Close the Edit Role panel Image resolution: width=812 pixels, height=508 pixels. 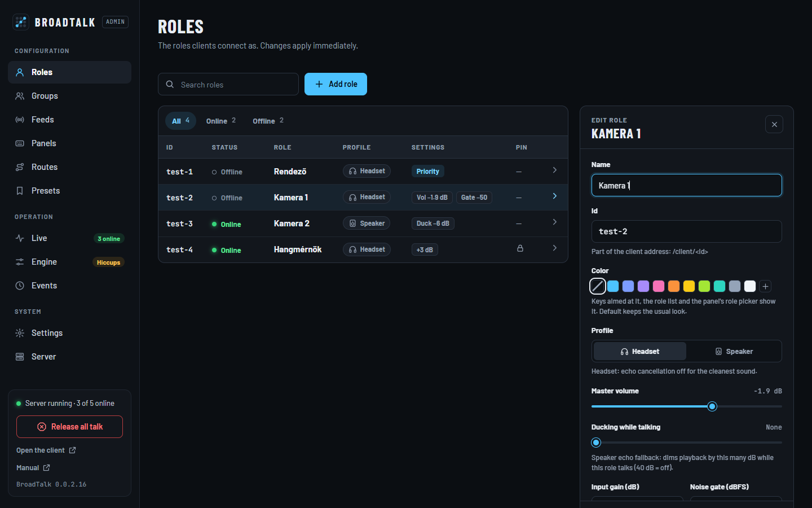pos(774,124)
